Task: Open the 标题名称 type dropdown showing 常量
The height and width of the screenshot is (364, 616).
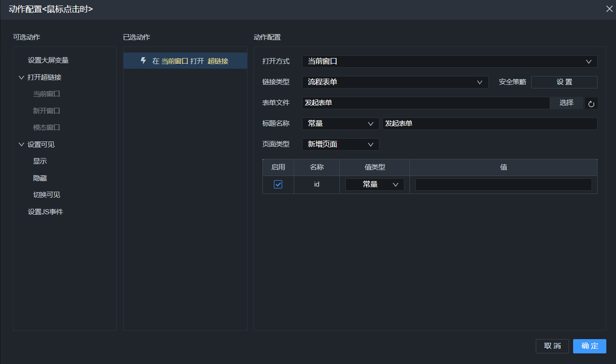Action: (x=340, y=123)
